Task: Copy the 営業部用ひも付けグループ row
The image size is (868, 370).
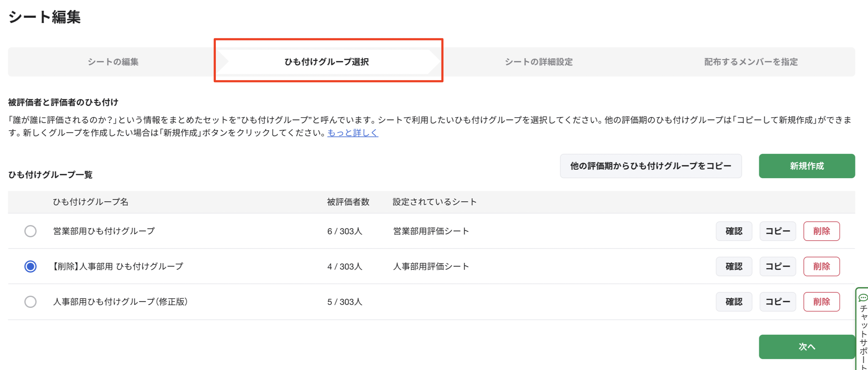Action: (x=777, y=231)
